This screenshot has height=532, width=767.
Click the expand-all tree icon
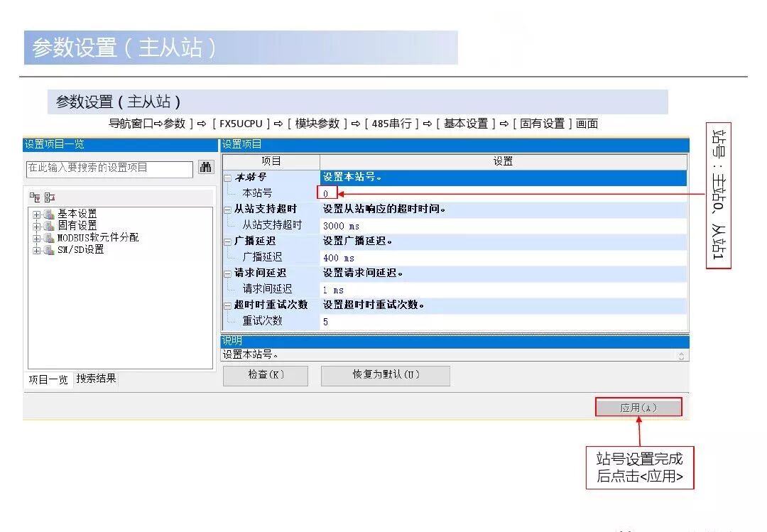click(x=35, y=197)
